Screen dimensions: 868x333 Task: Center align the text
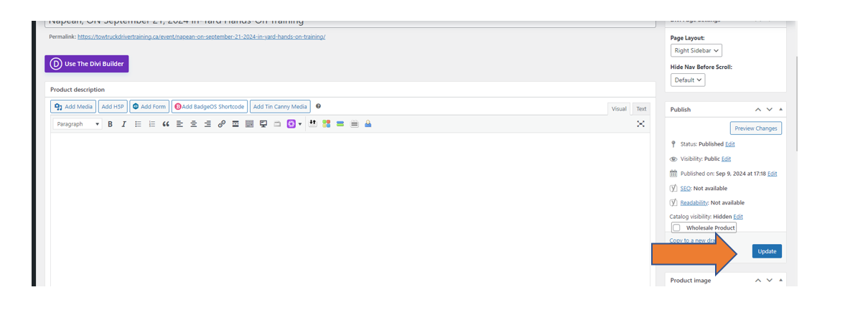(x=193, y=124)
